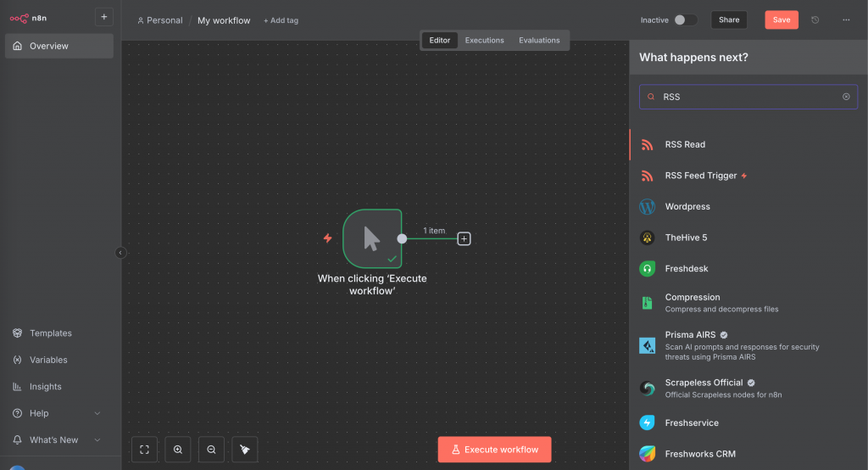Select the Freshdesk node
The height and width of the screenshot is (470, 868).
(x=748, y=269)
